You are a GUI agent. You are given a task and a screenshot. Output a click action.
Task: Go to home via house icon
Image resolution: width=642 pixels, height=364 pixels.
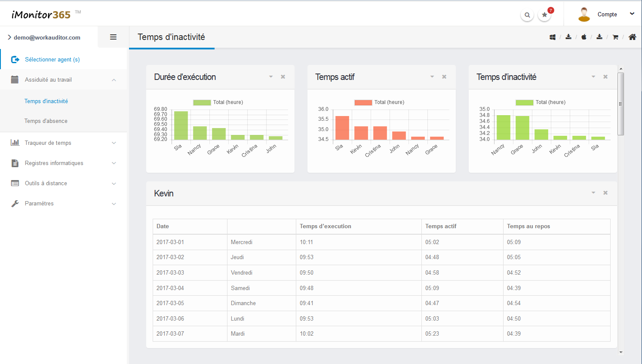632,37
